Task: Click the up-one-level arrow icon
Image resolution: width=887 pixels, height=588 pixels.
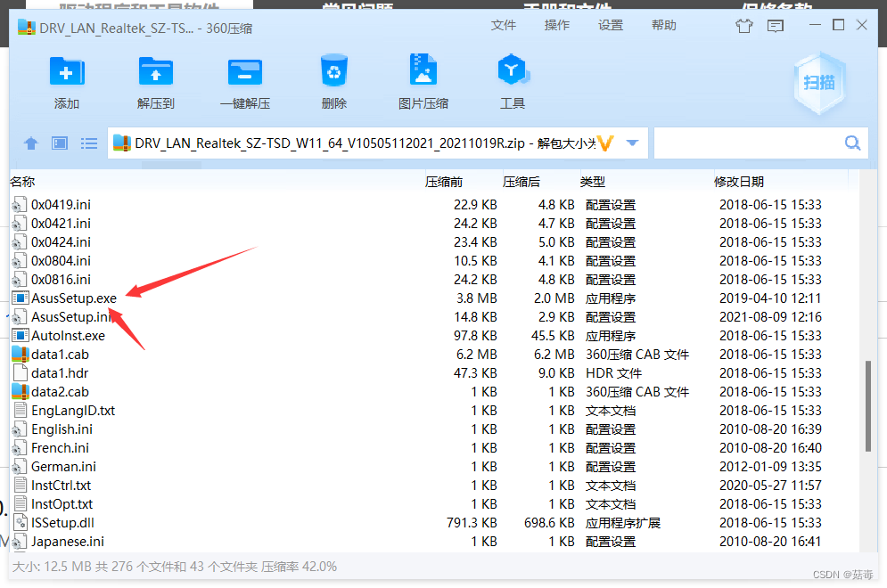Action: [x=31, y=143]
